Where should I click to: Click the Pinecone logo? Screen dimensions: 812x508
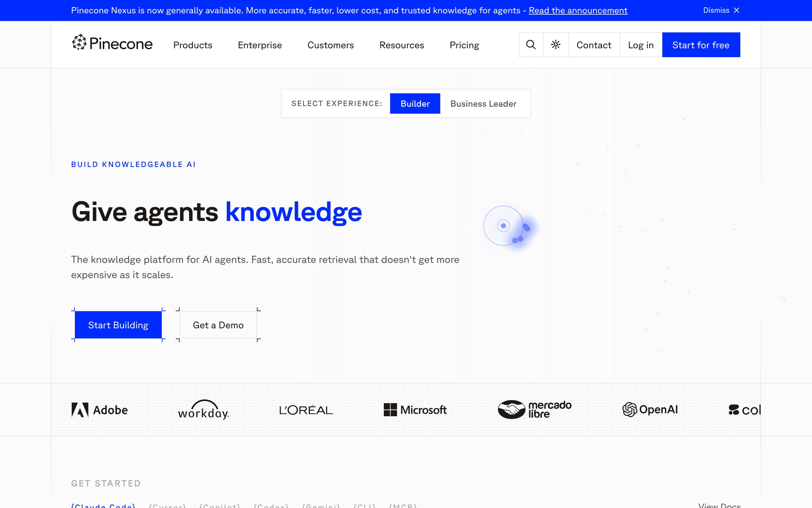coord(112,43)
